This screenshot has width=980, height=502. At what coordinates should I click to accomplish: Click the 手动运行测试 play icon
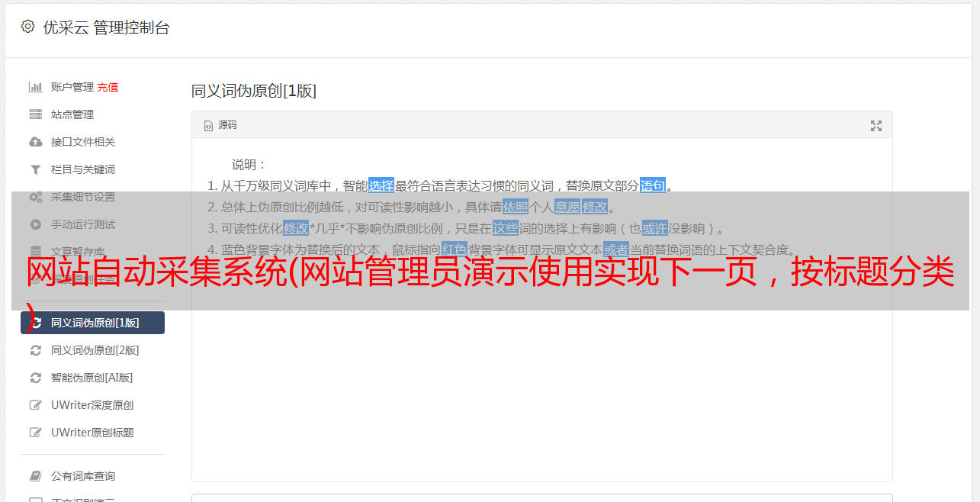pyautogui.click(x=35, y=224)
